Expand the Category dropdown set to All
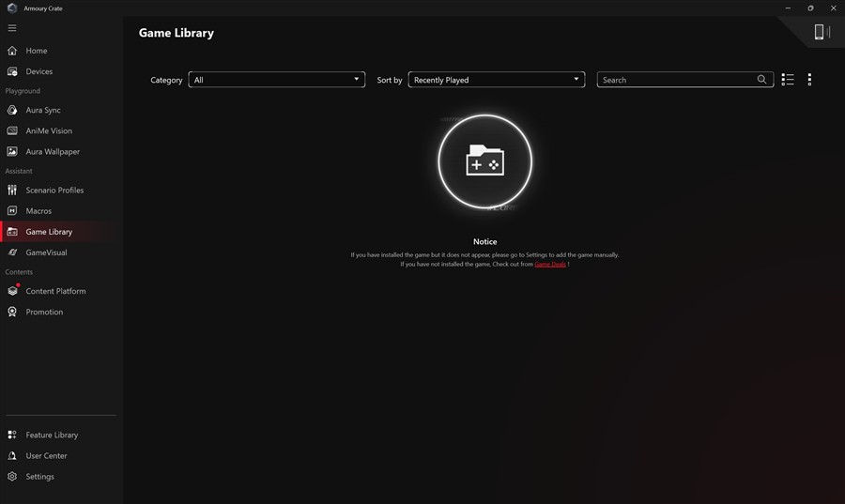Viewport: 845px width, 504px height. 277,80
